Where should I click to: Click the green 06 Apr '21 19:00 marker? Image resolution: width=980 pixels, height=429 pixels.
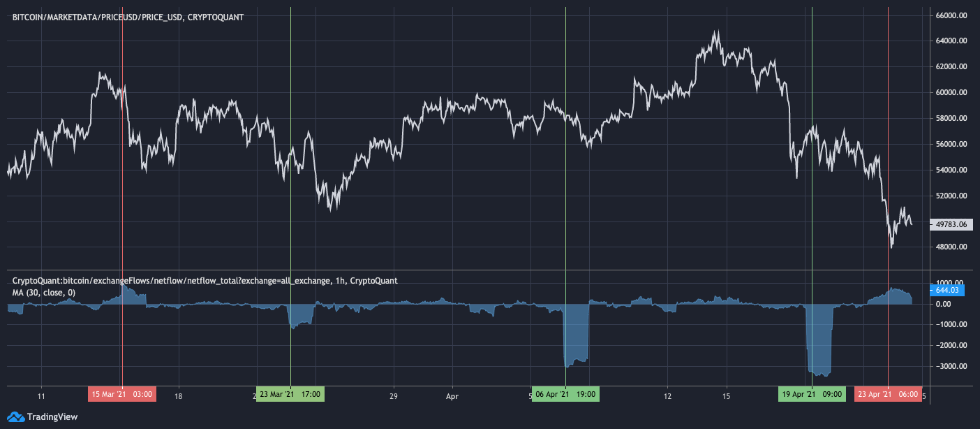click(565, 395)
